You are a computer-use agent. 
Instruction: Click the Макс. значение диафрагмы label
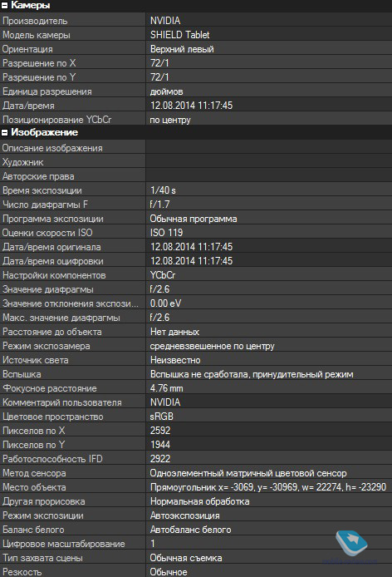(x=61, y=318)
